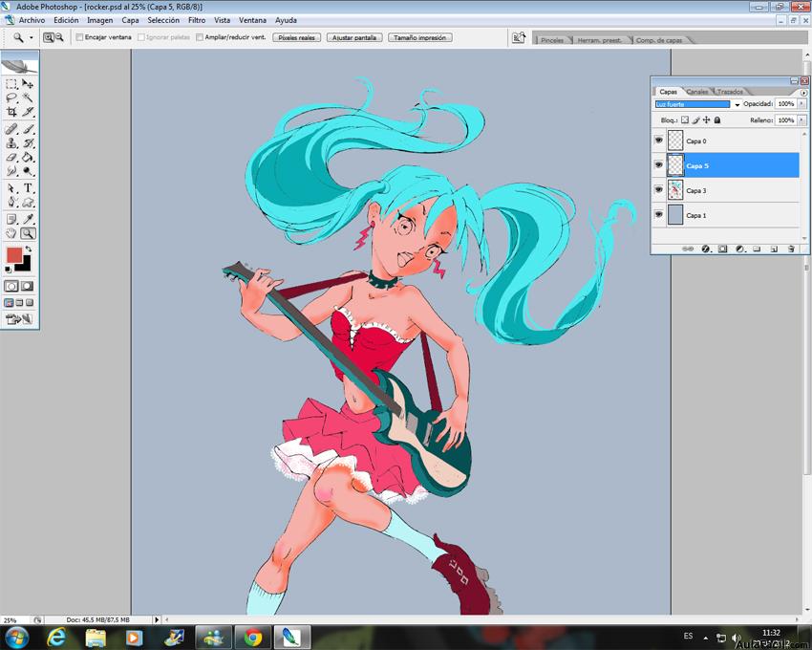The width and height of the screenshot is (812, 650).
Task: Open the file browser toggle icon
Action: coord(519,38)
